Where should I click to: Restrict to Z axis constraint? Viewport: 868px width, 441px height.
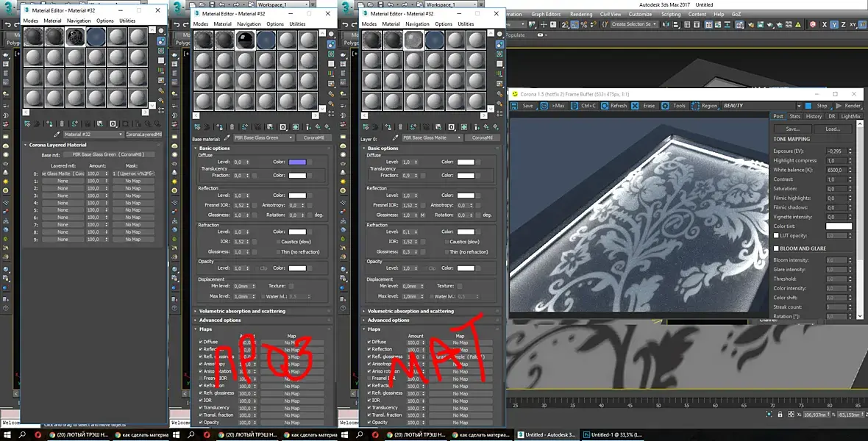(x=843, y=24)
